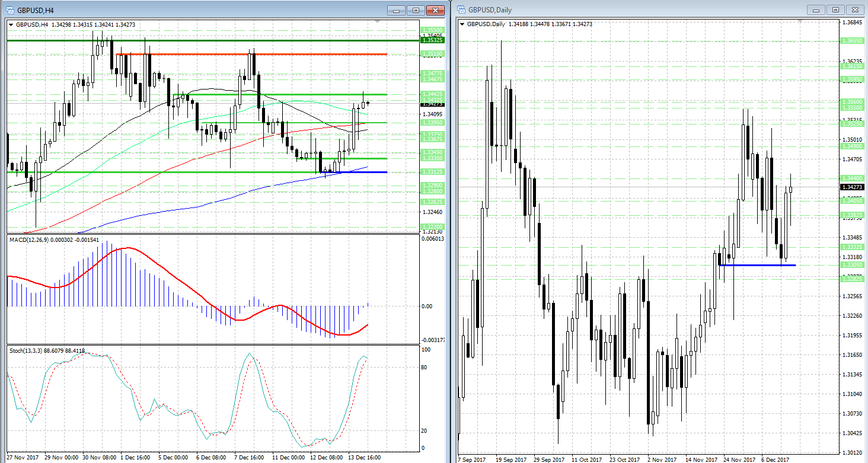868x463 pixels.
Task: Maximize the GBPUSD,H4 chart window
Action: point(416,10)
